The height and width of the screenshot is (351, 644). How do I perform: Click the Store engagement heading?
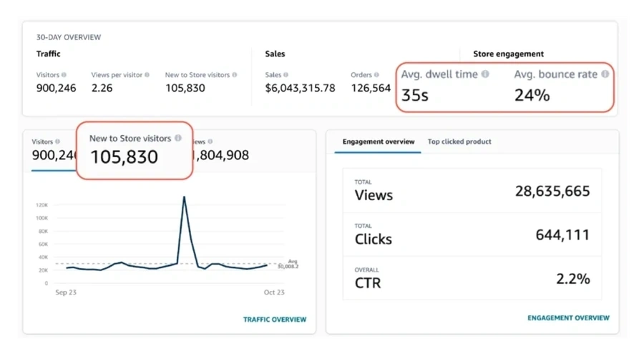tap(508, 54)
